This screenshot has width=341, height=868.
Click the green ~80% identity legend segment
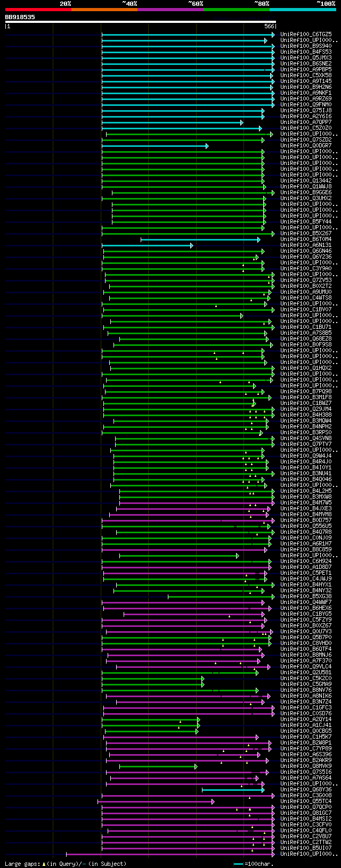click(236, 9)
